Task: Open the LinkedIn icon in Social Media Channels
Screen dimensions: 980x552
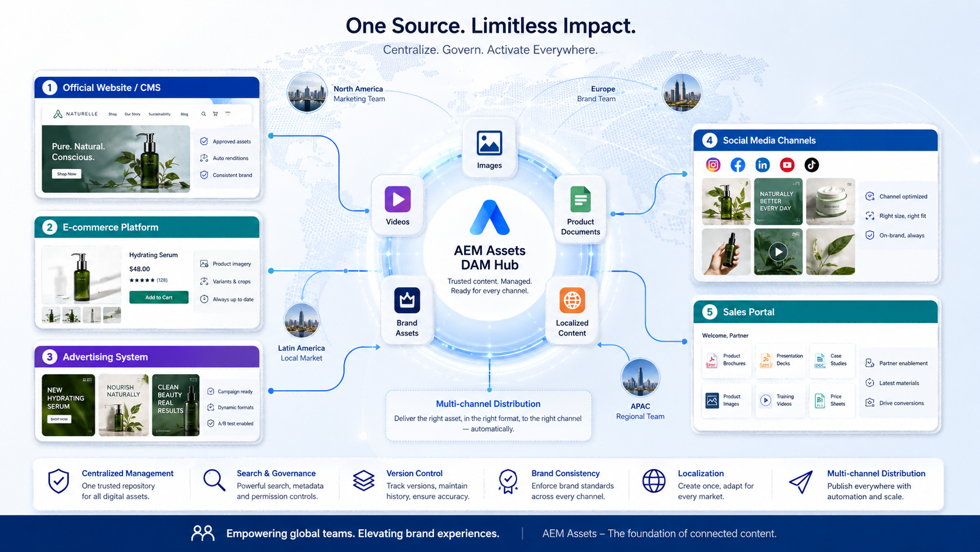Action: [x=763, y=165]
